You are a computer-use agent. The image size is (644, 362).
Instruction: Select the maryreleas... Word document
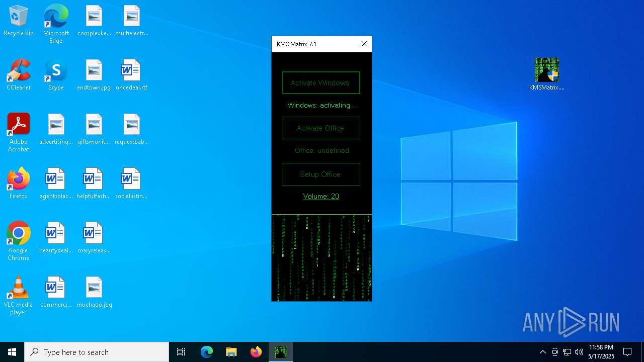pyautogui.click(x=94, y=238)
